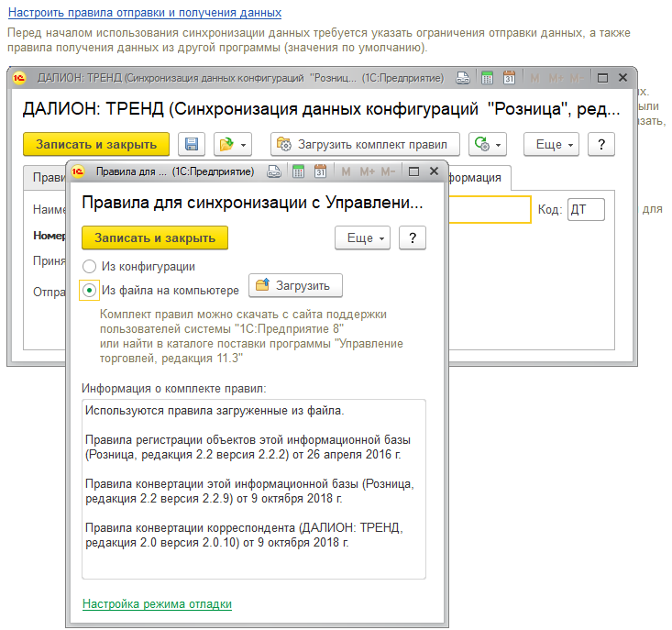Open Еще menu in the Правила dialog

[362, 238]
